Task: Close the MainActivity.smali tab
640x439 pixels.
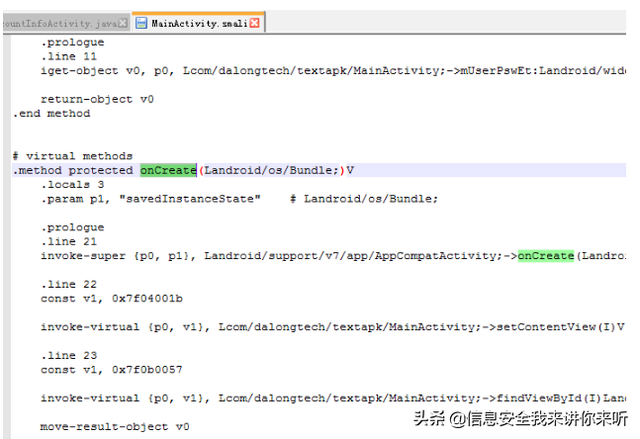Action: (255, 23)
